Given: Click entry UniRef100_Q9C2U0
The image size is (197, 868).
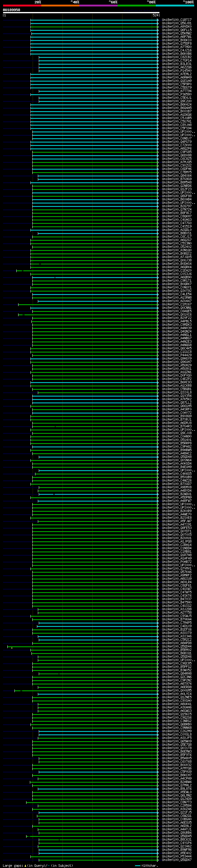Looking at the screenshot, I should pyautogui.click(x=177, y=101).
